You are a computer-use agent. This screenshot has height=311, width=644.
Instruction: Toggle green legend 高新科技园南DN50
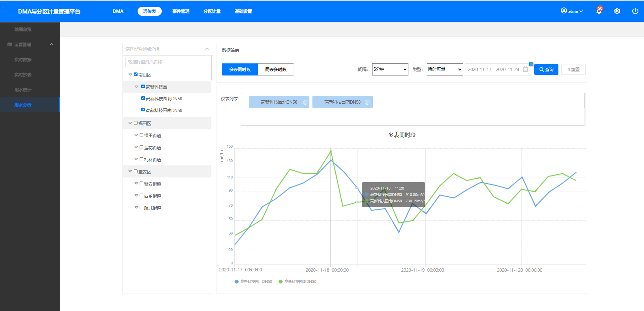297,281
